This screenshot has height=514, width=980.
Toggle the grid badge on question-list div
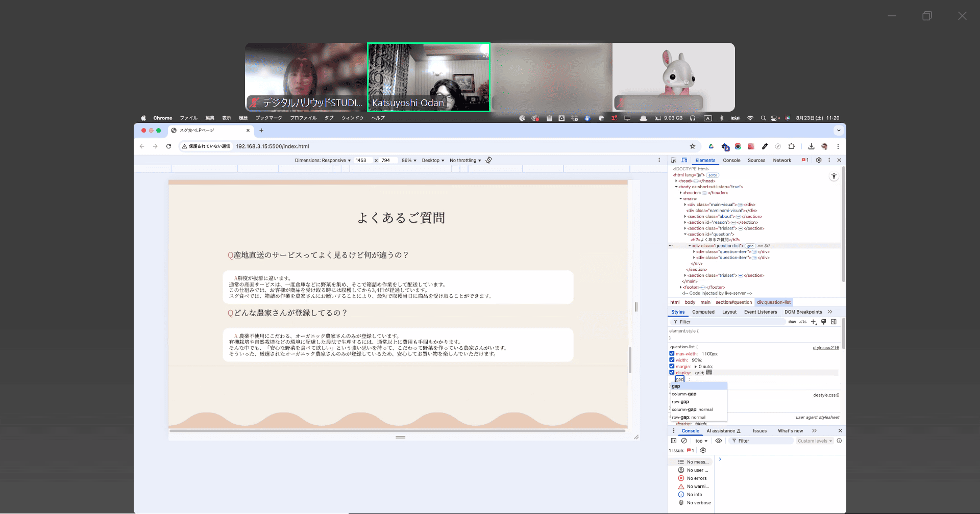pyautogui.click(x=750, y=246)
